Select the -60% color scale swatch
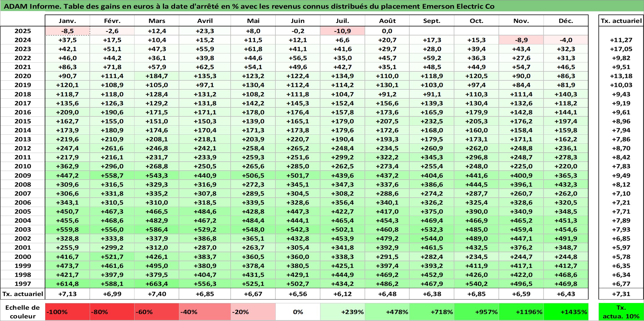 tap(157, 312)
